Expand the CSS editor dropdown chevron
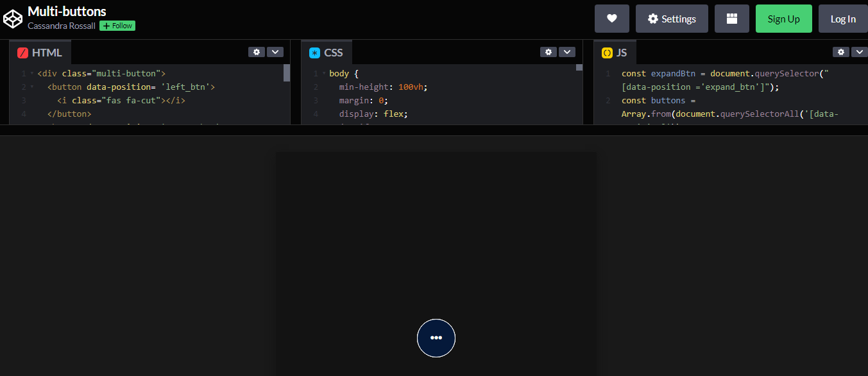 (x=567, y=52)
